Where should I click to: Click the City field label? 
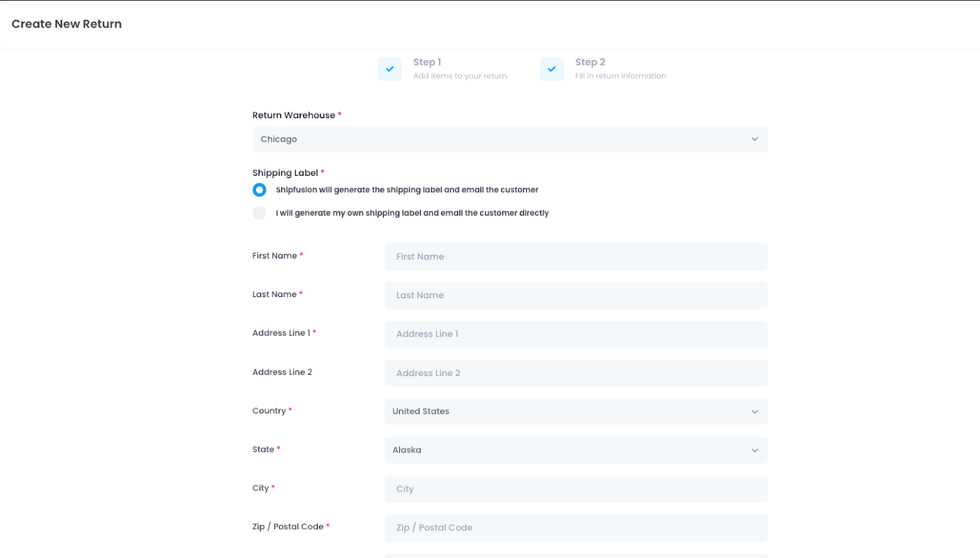pos(260,488)
